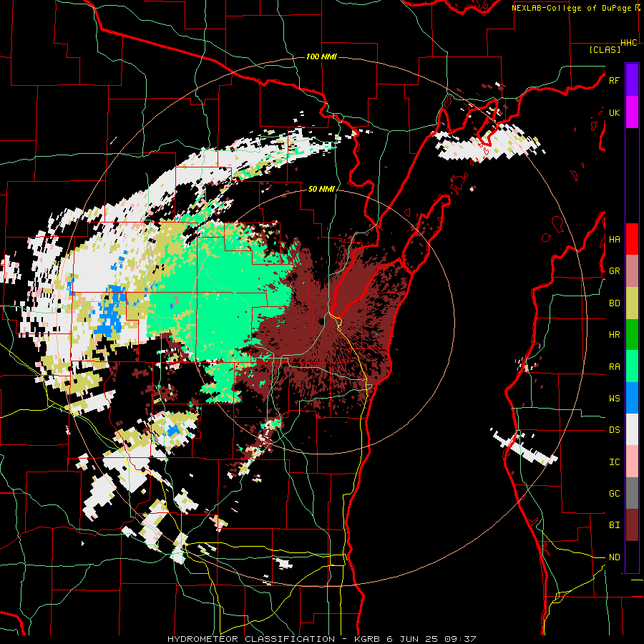Click the WS legend label
Viewport: 644px width, 644px height.
pyautogui.click(x=615, y=399)
